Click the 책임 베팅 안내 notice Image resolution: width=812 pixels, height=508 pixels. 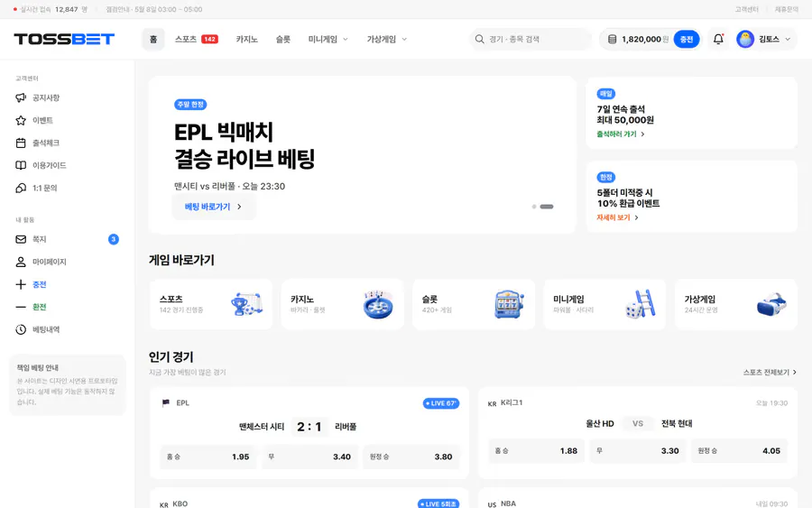[x=68, y=384]
